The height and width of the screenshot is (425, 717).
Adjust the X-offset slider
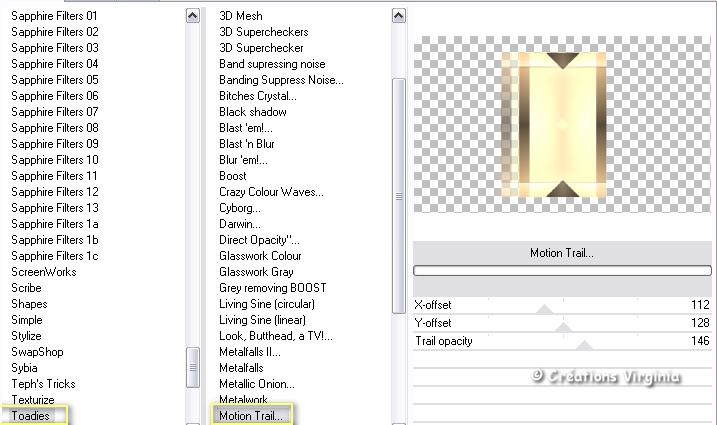pos(545,309)
